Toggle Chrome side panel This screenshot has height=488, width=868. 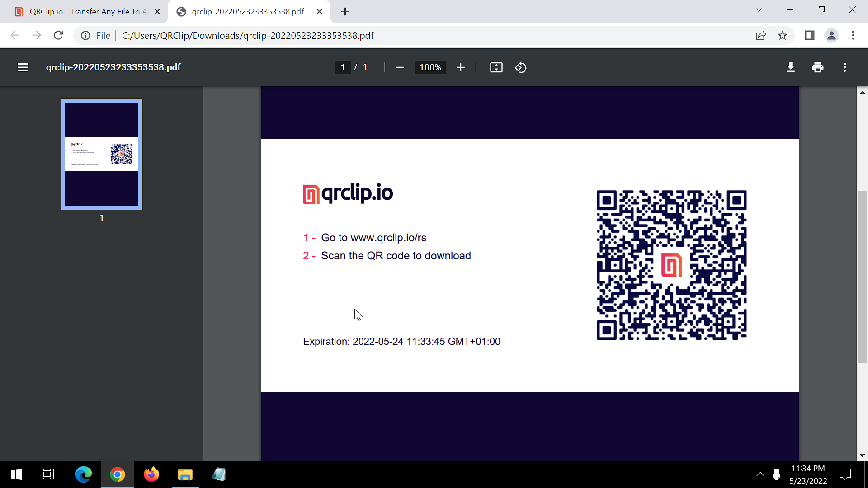(x=810, y=35)
